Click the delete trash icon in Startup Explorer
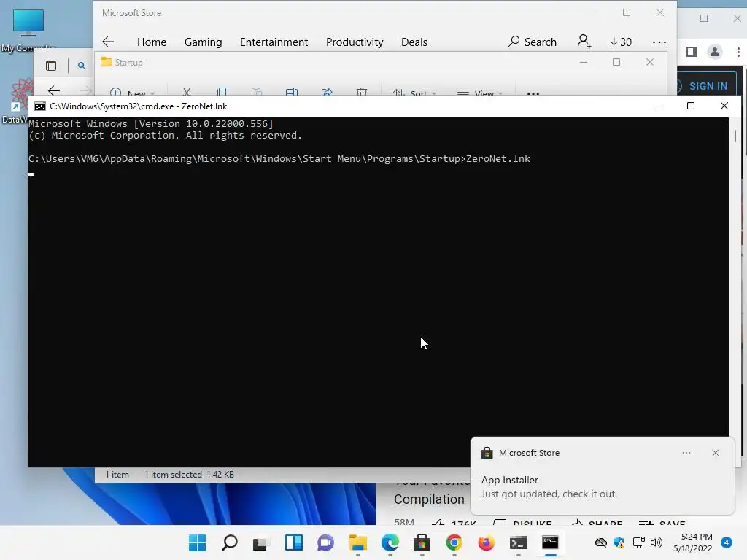This screenshot has width=747, height=560. (362, 91)
